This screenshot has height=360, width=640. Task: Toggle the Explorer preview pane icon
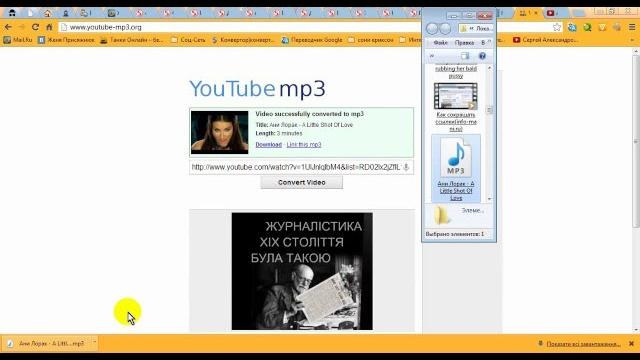click(465, 56)
